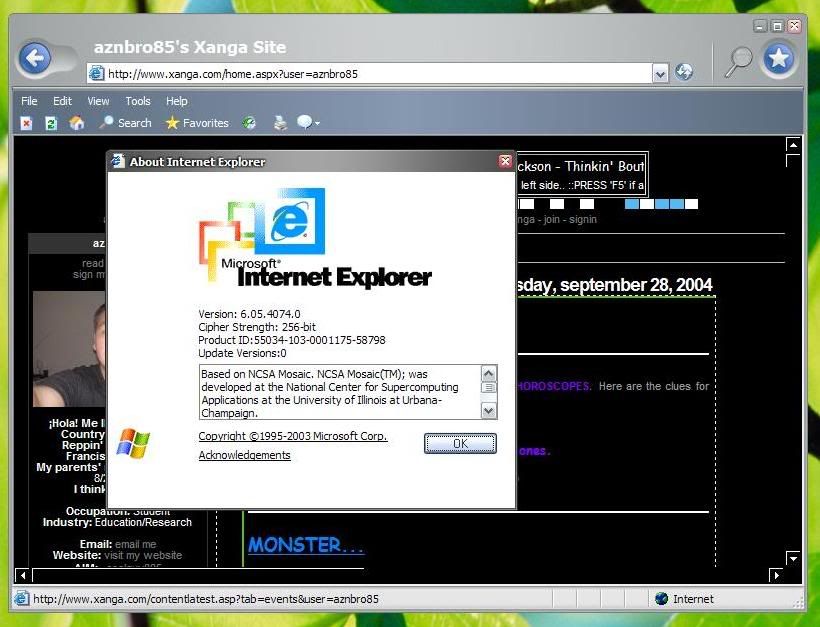Click the Go button next to address bar
Image resolution: width=820 pixels, height=627 pixels.
[x=684, y=72]
